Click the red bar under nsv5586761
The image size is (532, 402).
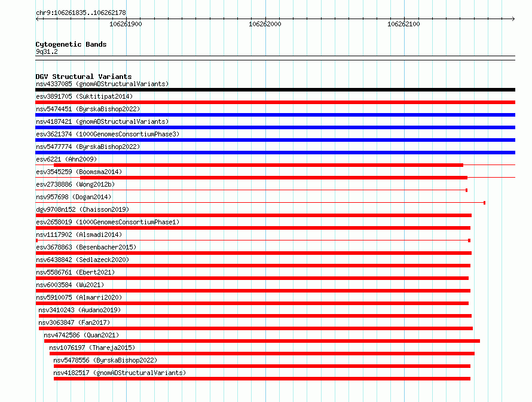point(252,278)
